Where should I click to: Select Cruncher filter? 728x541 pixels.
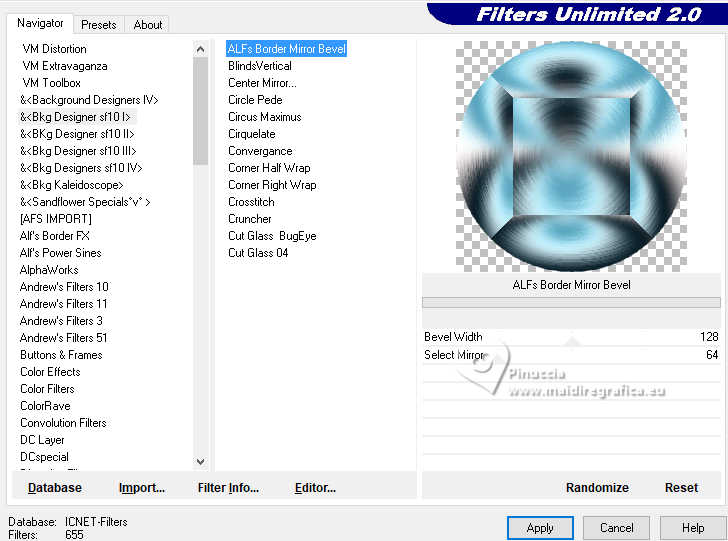pyautogui.click(x=250, y=219)
